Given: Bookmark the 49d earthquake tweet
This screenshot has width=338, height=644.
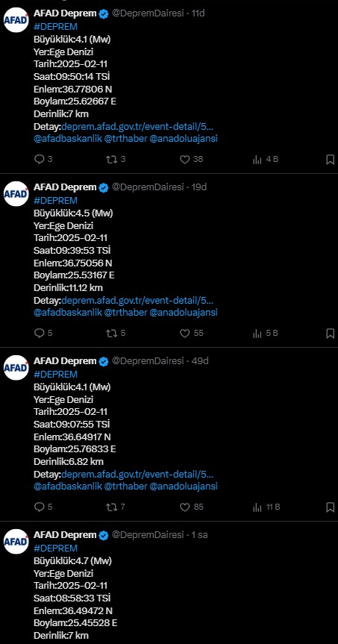Looking at the screenshot, I should point(330,507).
